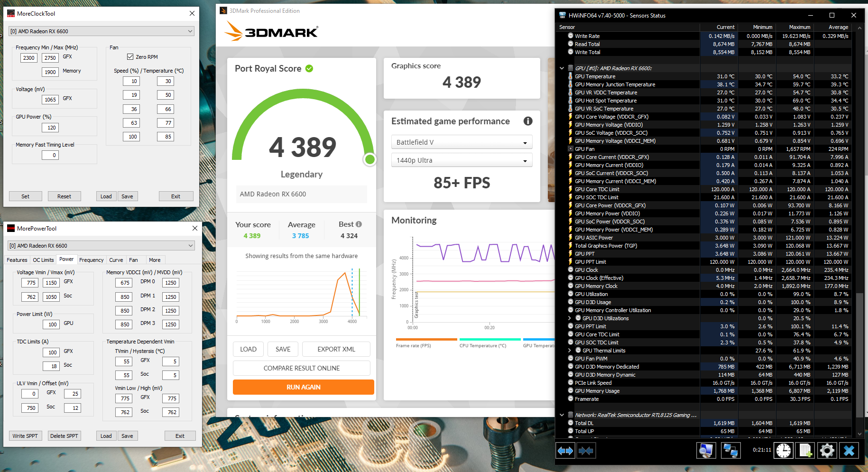Image resolution: width=868 pixels, height=472 pixels.
Task: Click the 3DMark logo
Action: [x=271, y=31]
